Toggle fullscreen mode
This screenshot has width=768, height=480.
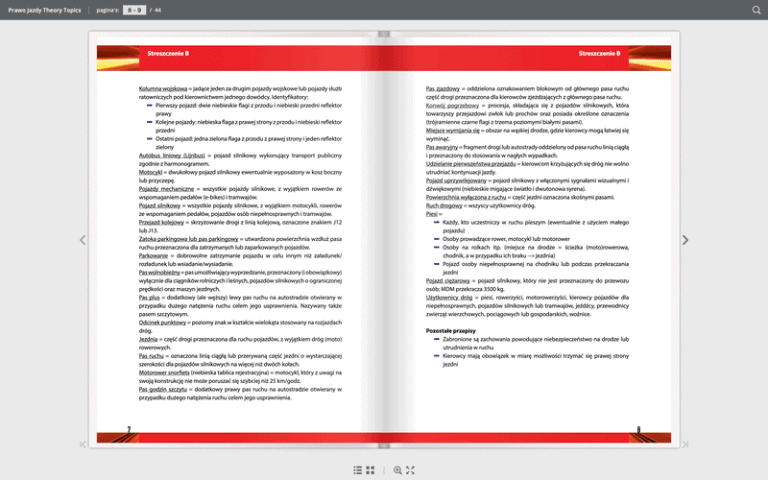[410, 469]
